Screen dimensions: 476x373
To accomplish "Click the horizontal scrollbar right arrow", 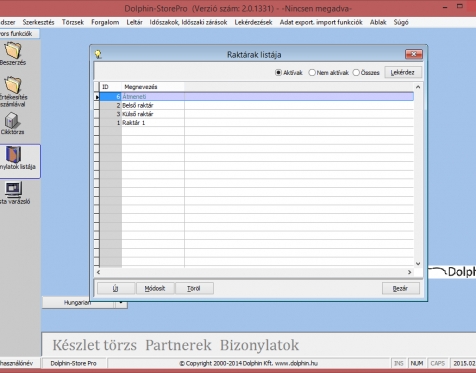I will (410, 272).
